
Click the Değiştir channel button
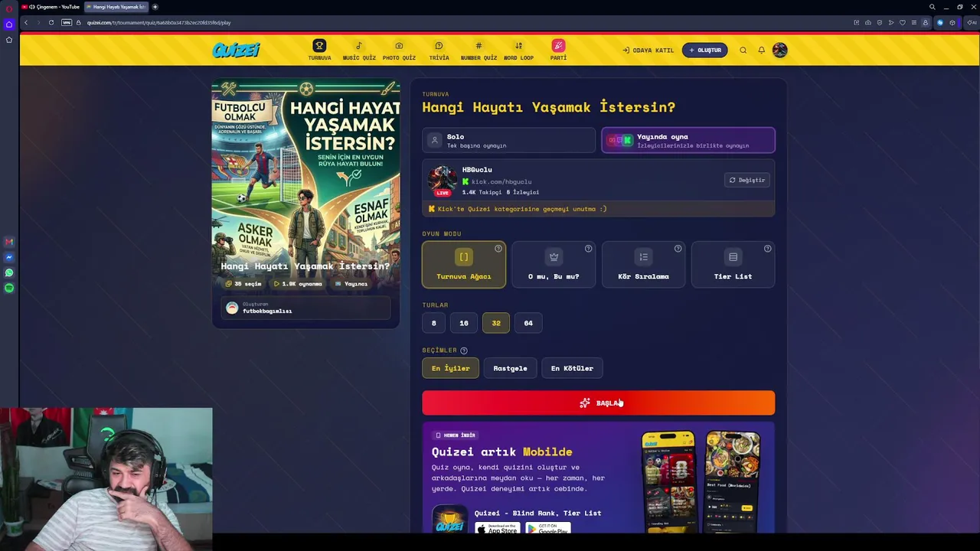(x=746, y=180)
